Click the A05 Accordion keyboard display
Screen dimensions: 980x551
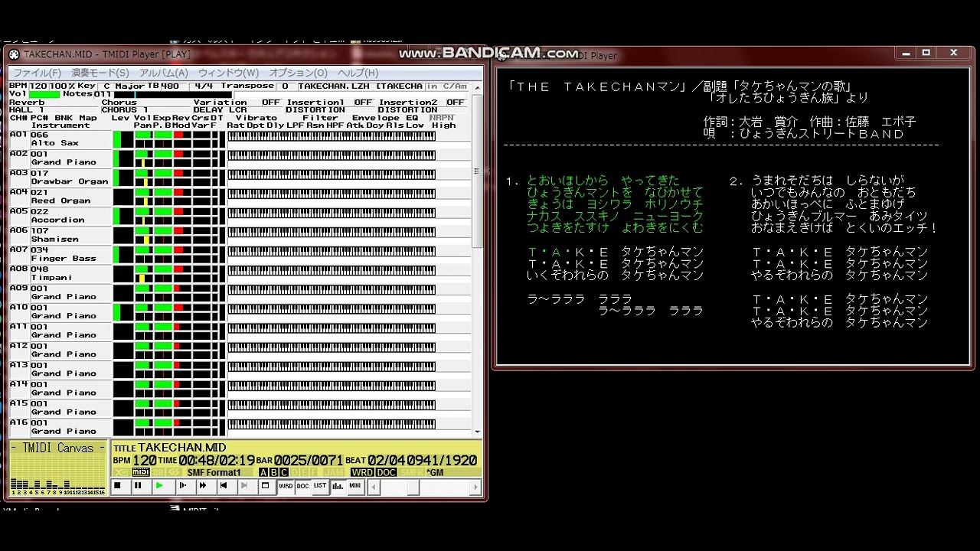point(332,213)
